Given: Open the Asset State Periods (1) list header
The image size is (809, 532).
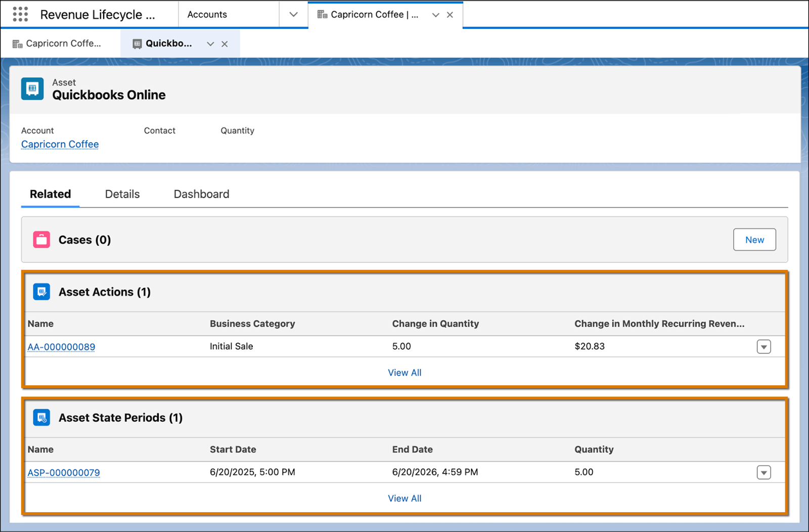Looking at the screenshot, I should click(120, 418).
